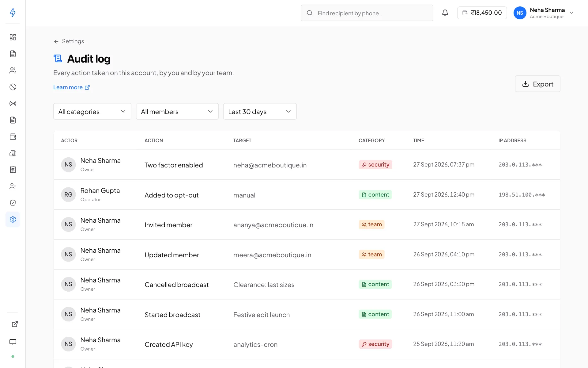Open the add-user icon in sidebar

(x=13, y=186)
